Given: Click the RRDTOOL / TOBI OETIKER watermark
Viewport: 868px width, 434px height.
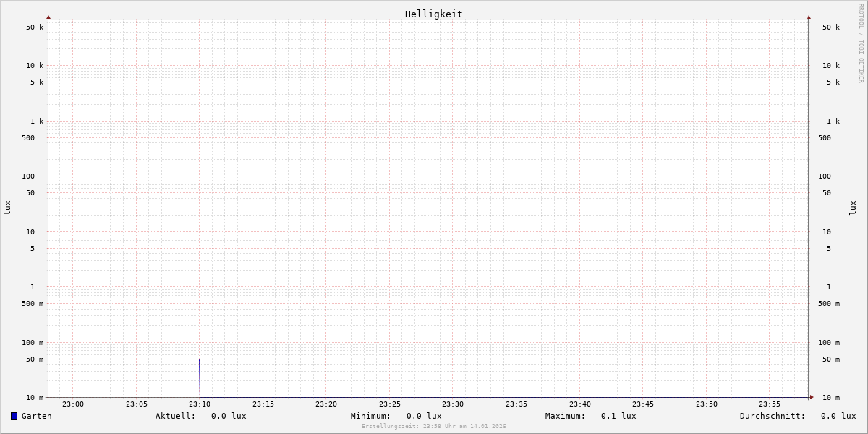Looking at the screenshot, I should 861,43.
